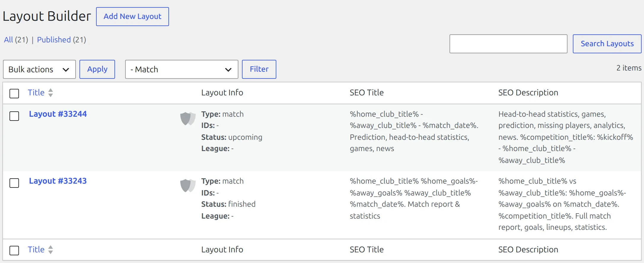The height and width of the screenshot is (263, 644).
Task: Toggle the footer select-all checkbox
Action: coord(14,250)
